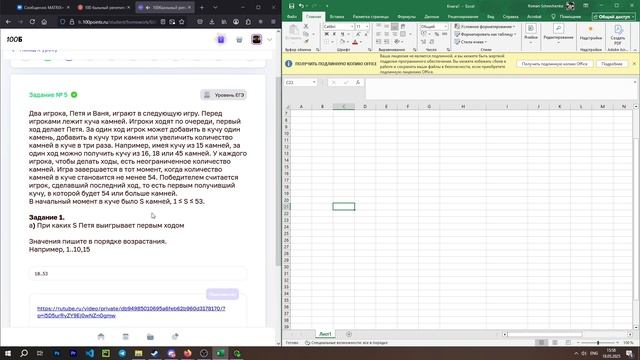Reload the page in the browser
Screen dimensions: 640x360
point(32,22)
